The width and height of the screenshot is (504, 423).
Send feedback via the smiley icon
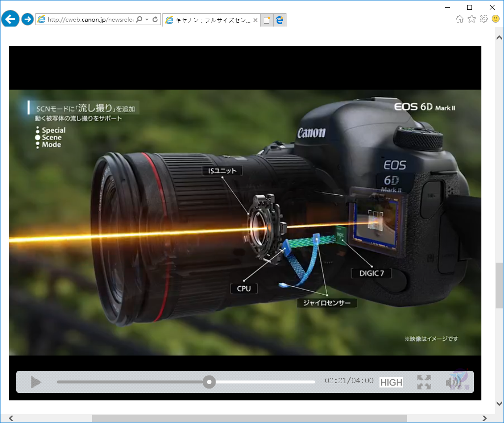tap(496, 19)
